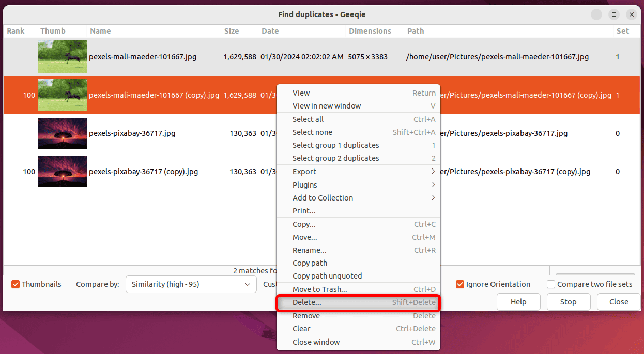The image size is (644, 354).
Task: Click file name pexels-mali-maeder-101667.jpg
Action: tap(143, 57)
